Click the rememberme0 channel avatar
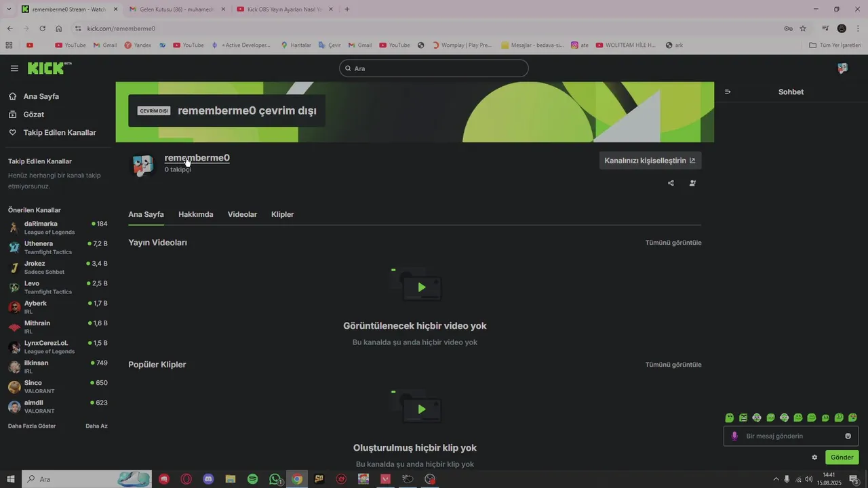The height and width of the screenshot is (488, 868). click(143, 164)
